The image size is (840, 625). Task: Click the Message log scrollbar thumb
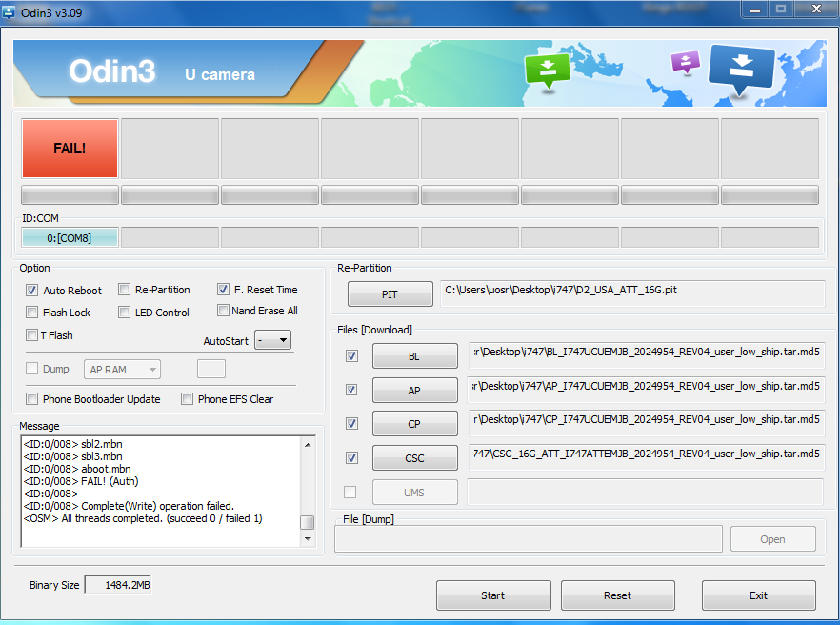(308, 522)
